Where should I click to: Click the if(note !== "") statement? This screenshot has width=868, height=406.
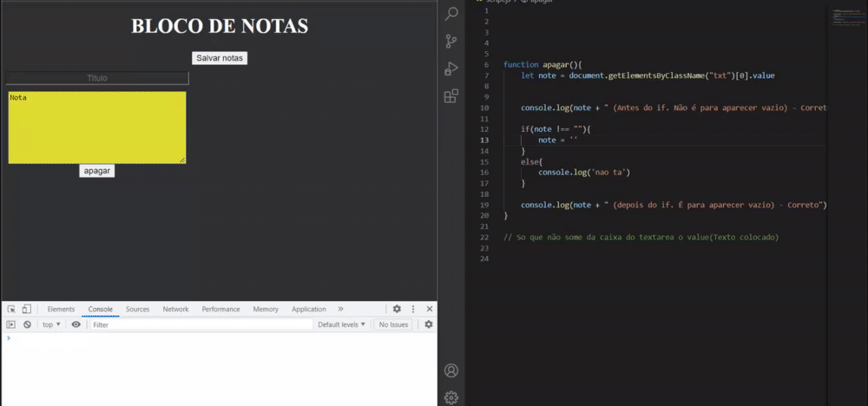[556, 129]
